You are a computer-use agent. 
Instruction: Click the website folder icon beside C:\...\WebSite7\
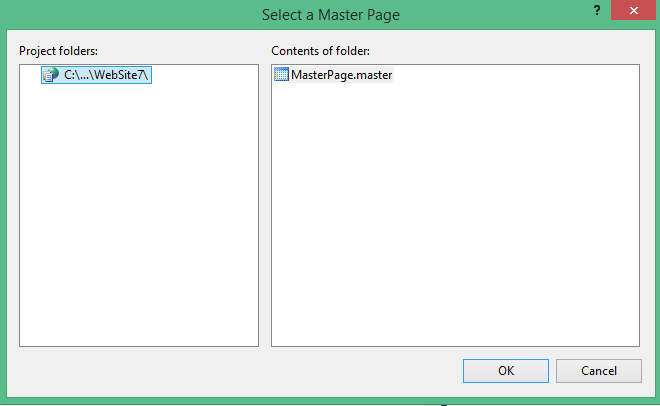50,75
